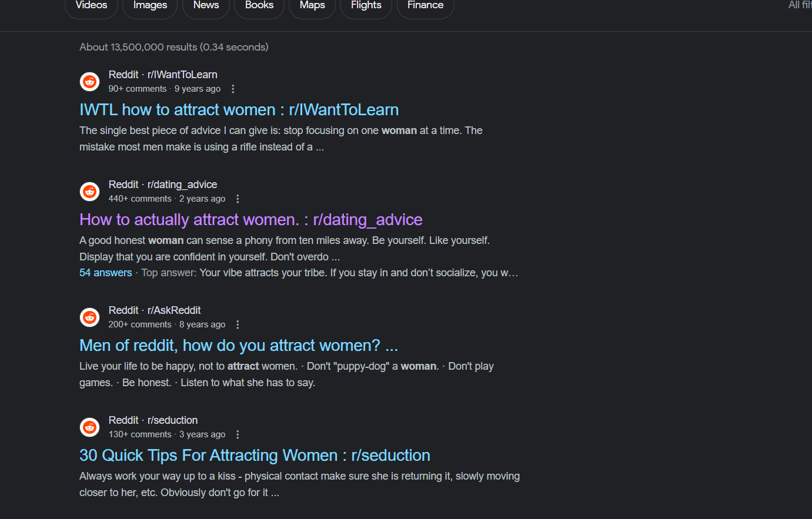
Task: Open '30 Quick Tips For Attracting Women' link
Action: (x=255, y=456)
